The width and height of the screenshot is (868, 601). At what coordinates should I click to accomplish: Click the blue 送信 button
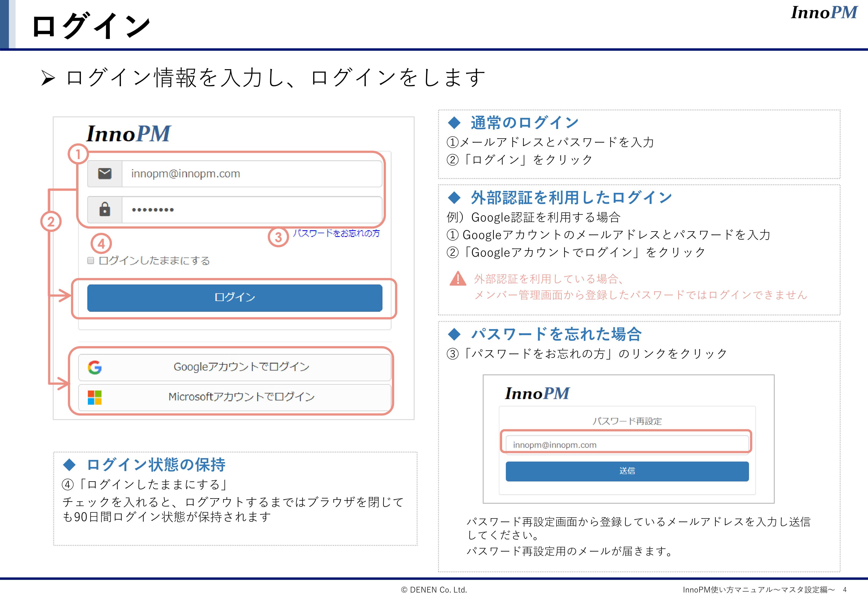pyautogui.click(x=627, y=471)
